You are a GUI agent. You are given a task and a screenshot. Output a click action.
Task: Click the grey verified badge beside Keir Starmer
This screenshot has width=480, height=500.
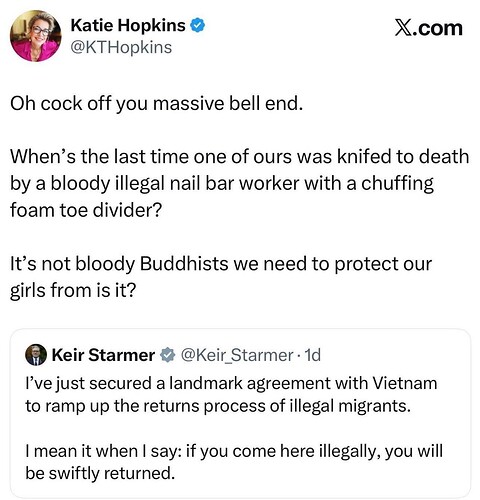point(168,355)
